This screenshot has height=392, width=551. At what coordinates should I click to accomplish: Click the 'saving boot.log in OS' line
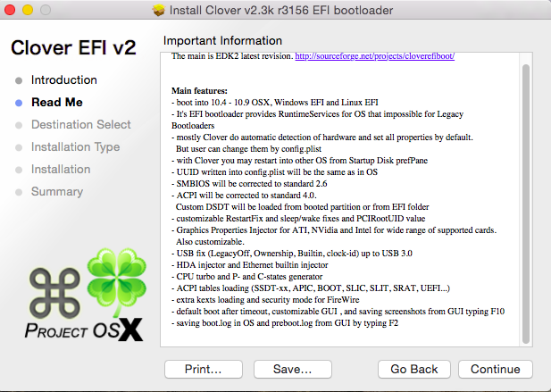tap(285, 323)
